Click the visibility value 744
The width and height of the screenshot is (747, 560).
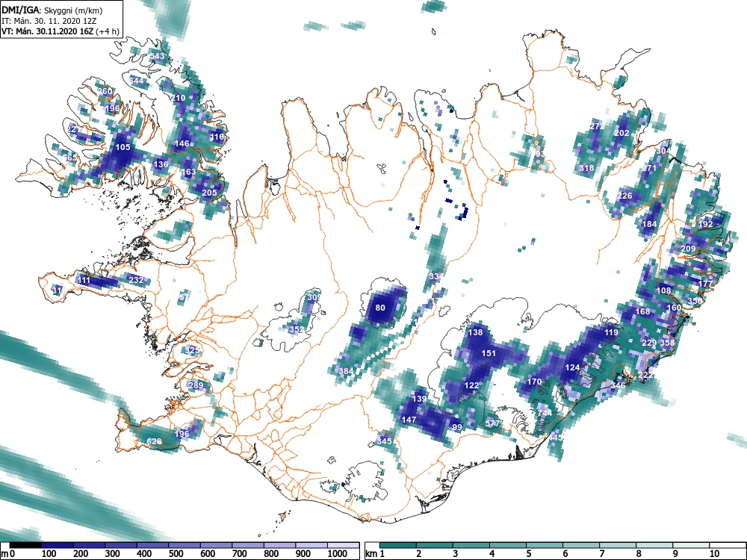click(545, 413)
